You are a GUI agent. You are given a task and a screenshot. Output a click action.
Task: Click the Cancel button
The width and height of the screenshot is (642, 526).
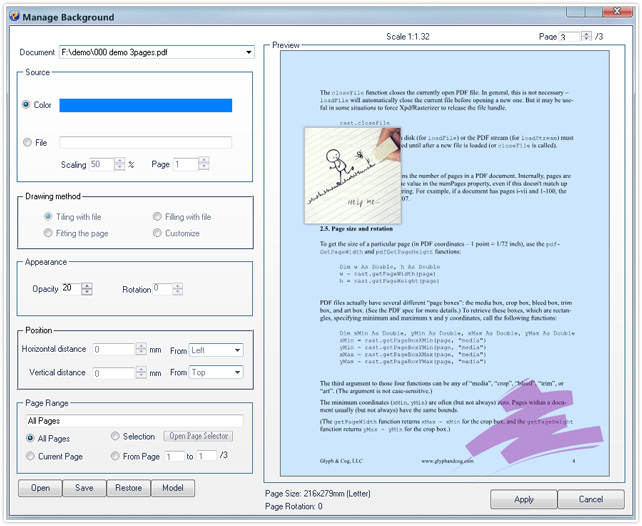591,499
